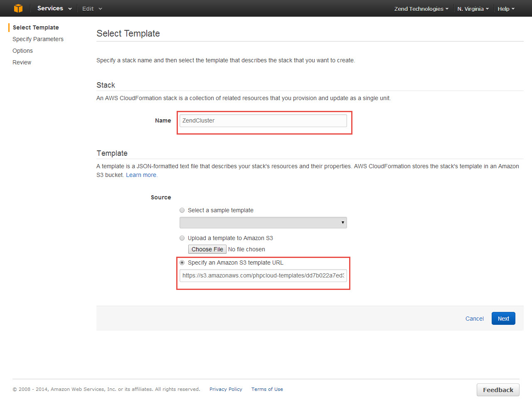Choose the 'Select a sample template' radio
Image resolution: width=532 pixels, height=400 pixels.
182,210
